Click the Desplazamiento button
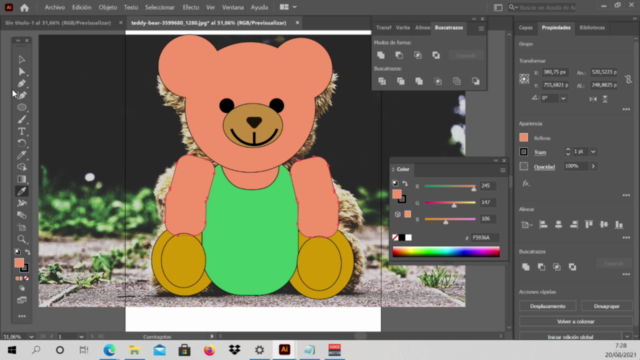The height and width of the screenshot is (360, 640). (547, 306)
